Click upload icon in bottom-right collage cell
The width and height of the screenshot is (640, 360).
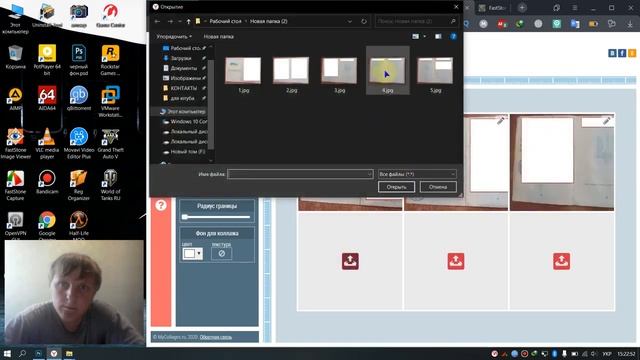[562, 261]
